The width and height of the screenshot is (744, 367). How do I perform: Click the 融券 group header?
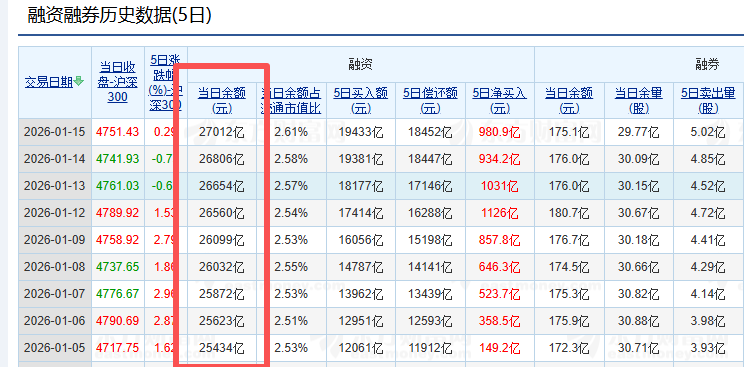click(x=707, y=65)
